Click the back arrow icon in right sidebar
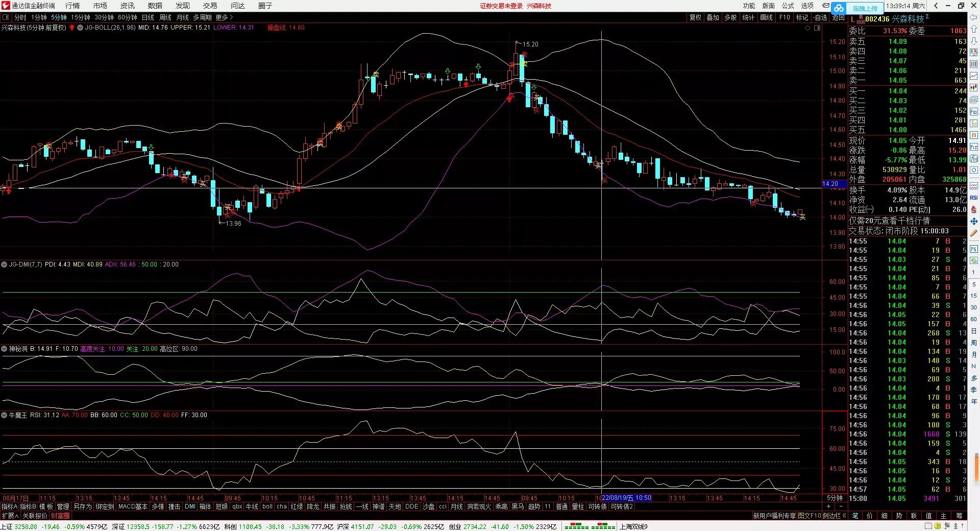Screen dimensions: 980x531 pos(974,19)
